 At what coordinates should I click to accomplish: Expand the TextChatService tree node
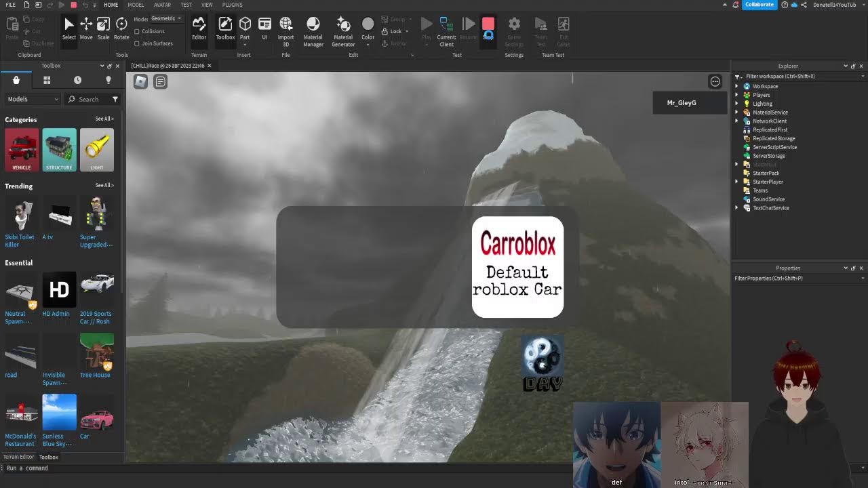(737, 207)
